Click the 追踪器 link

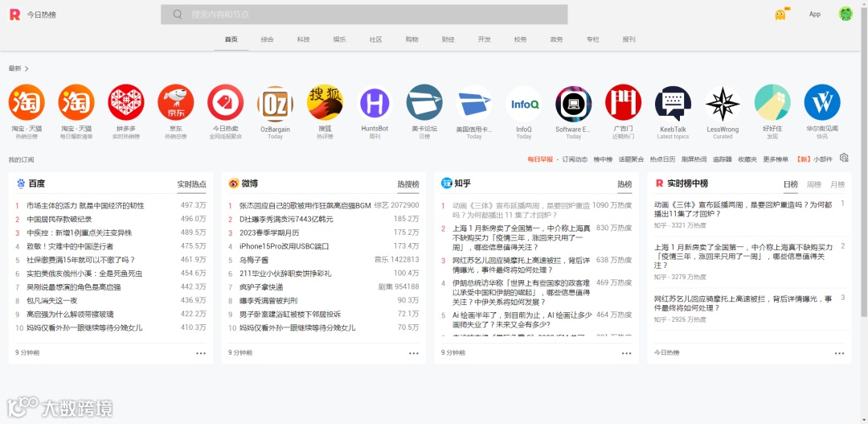tap(723, 159)
